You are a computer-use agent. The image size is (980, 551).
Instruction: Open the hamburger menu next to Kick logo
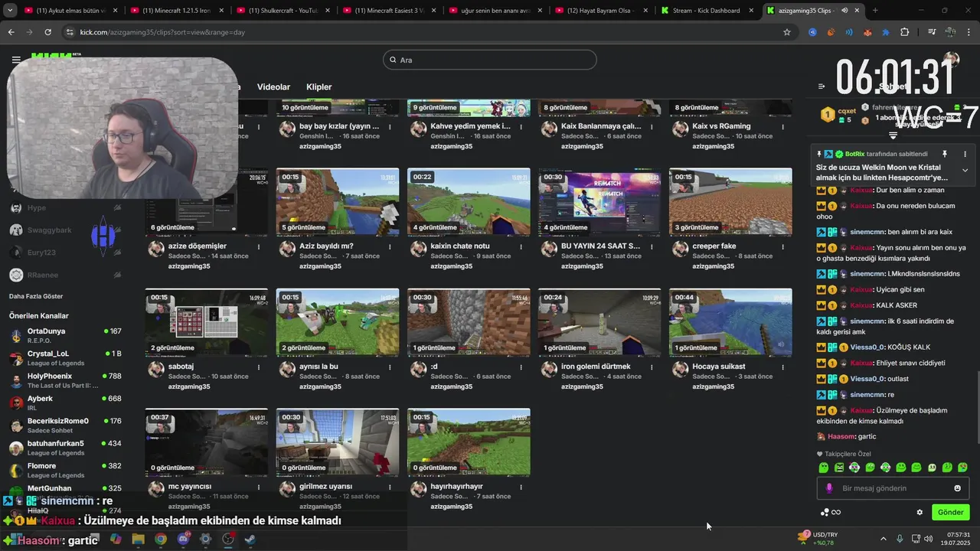[x=16, y=59]
